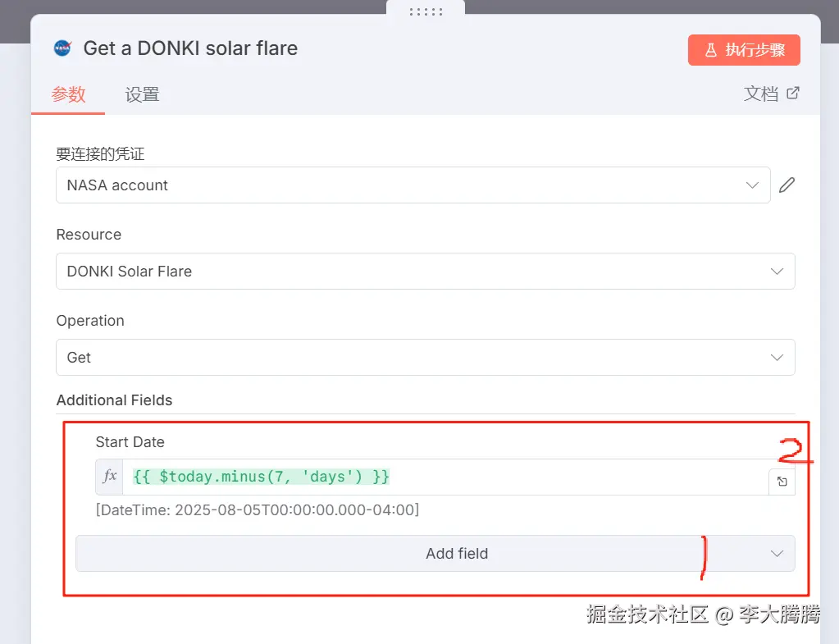
Task: Open the Operation dropdown showing Get
Action: (426, 358)
